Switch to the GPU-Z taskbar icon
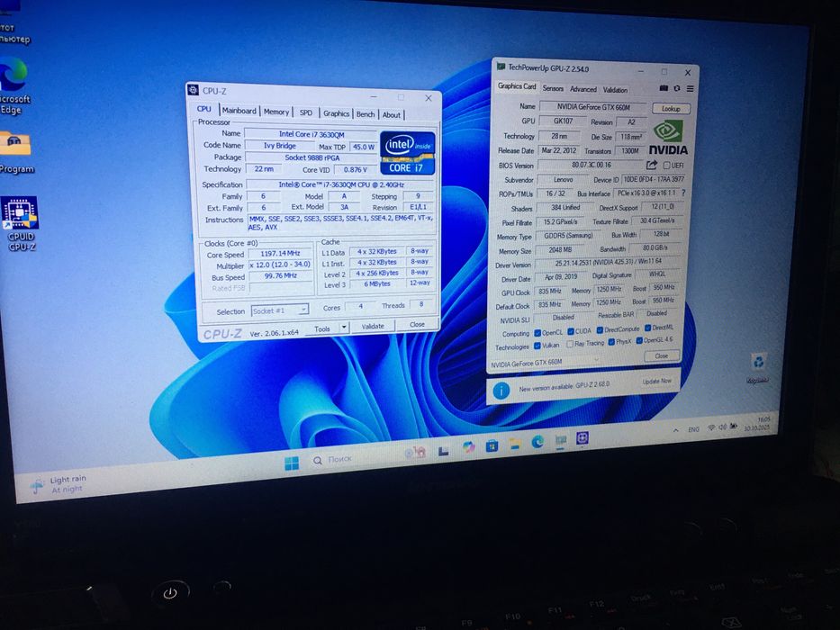 tap(560, 440)
